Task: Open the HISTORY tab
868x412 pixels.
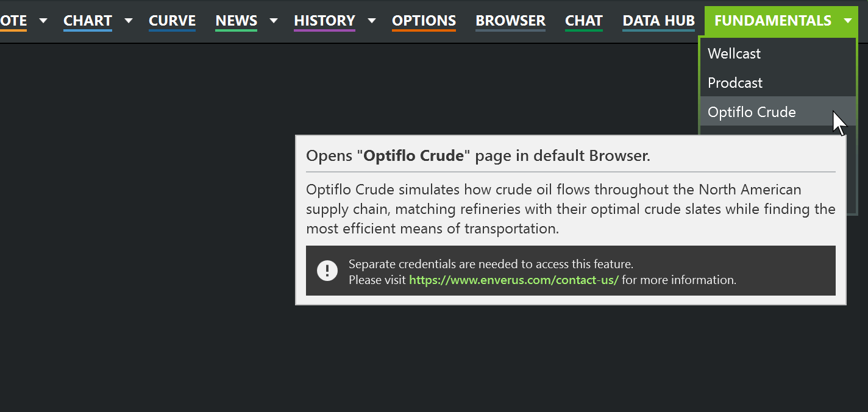Action: 324,21
